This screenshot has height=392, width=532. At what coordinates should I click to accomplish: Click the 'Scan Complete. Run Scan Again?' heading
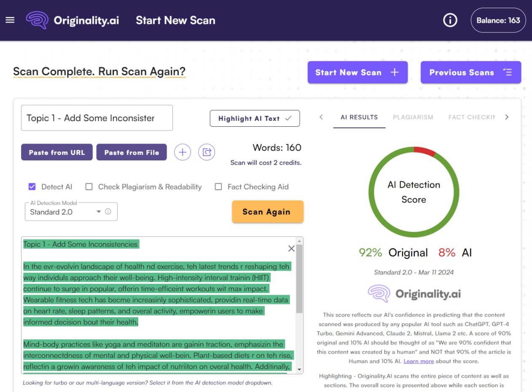point(99,72)
